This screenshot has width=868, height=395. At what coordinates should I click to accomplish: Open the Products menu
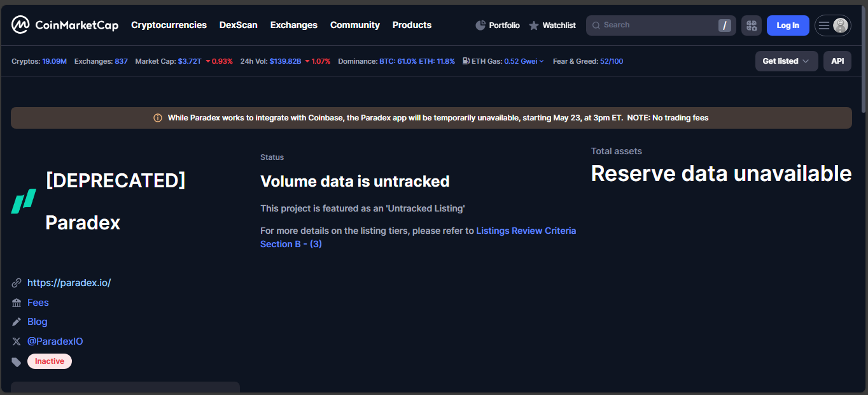coord(412,25)
